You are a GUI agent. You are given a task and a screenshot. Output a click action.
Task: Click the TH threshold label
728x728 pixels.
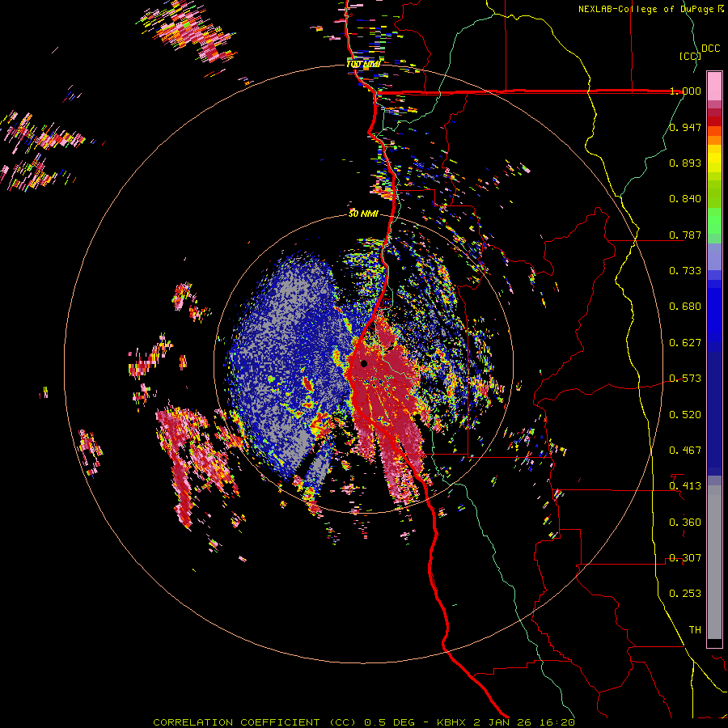click(x=695, y=630)
